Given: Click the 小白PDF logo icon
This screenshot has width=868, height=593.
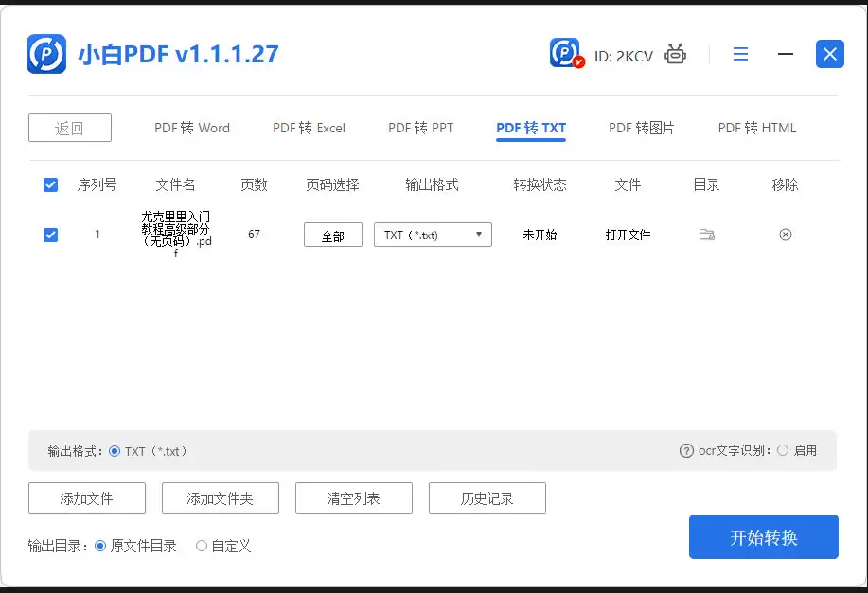Looking at the screenshot, I should pos(44,54).
